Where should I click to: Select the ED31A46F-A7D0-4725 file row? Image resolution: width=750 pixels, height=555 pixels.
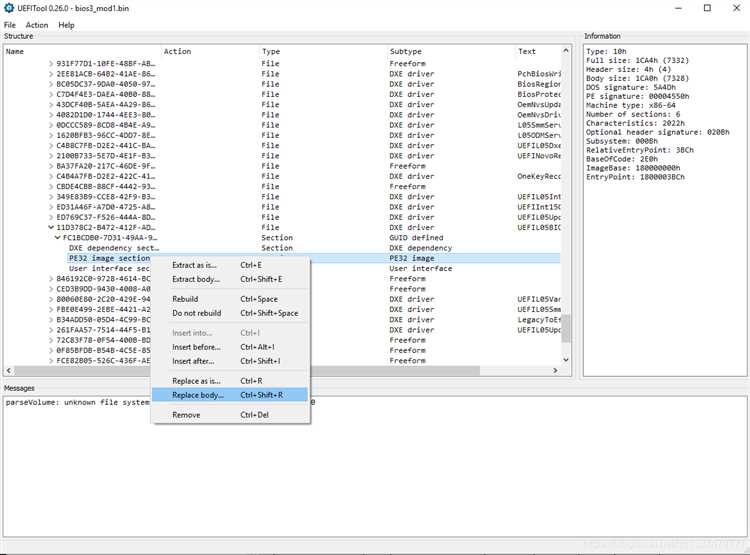click(x=282, y=207)
